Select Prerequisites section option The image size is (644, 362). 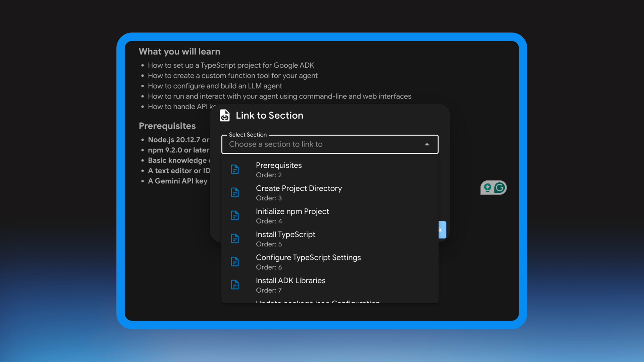279,170
